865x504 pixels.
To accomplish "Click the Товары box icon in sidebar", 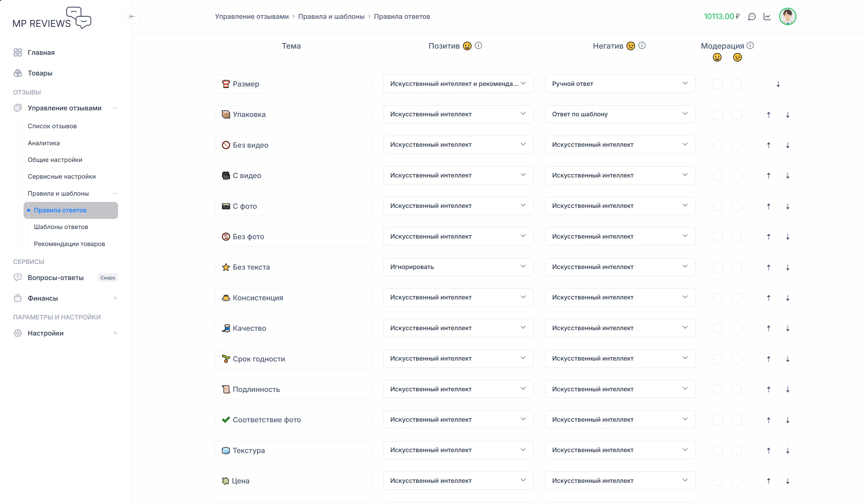I will tap(18, 73).
